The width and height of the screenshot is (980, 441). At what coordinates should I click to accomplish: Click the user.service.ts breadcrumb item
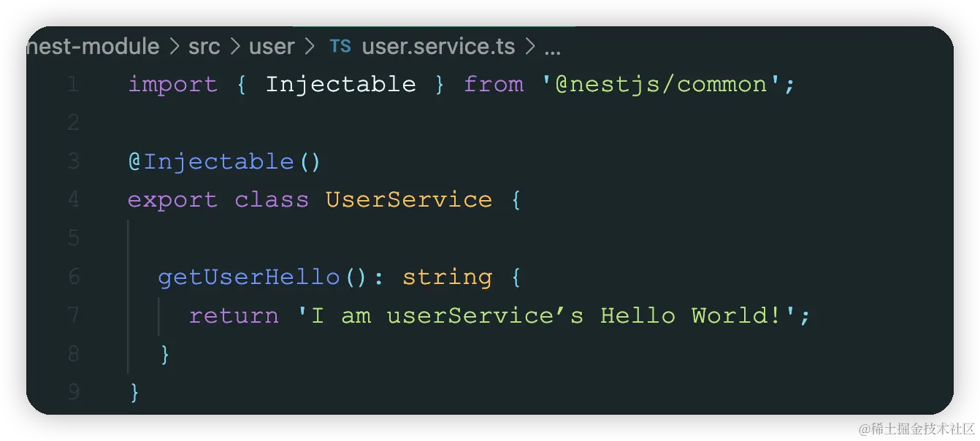click(x=438, y=47)
